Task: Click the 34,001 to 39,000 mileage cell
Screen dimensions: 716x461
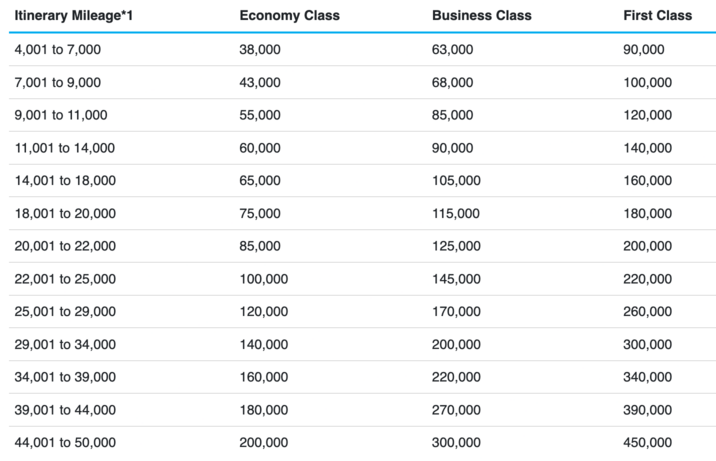Action: (x=64, y=377)
